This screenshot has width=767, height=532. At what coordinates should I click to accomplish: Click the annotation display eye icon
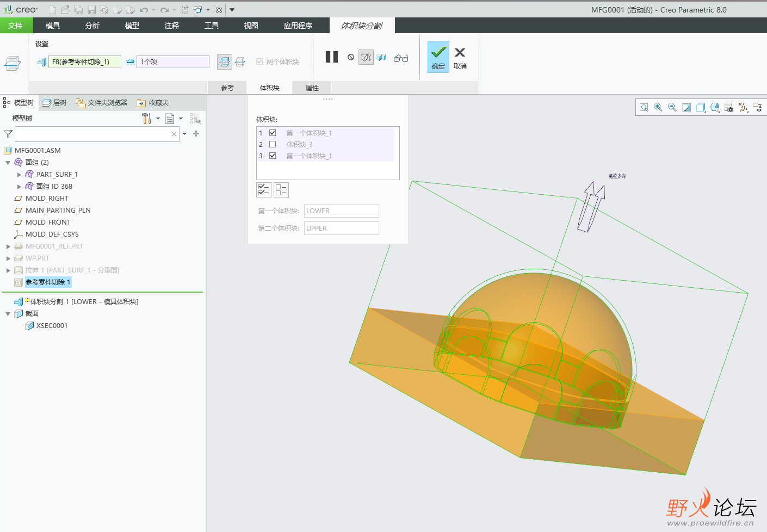coord(757,107)
